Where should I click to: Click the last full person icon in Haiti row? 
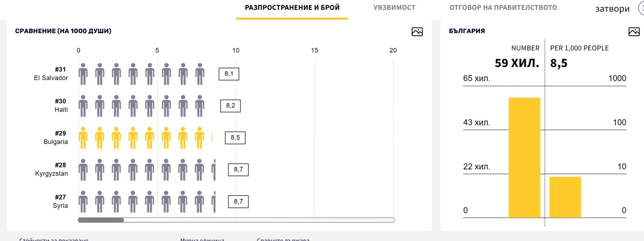(x=200, y=106)
